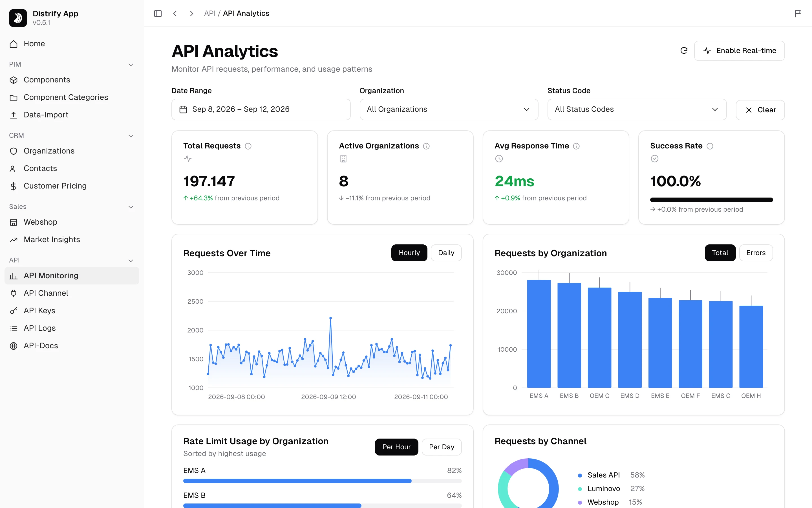Click info icon next to Avg Response Time
812x508 pixels.
576,146
